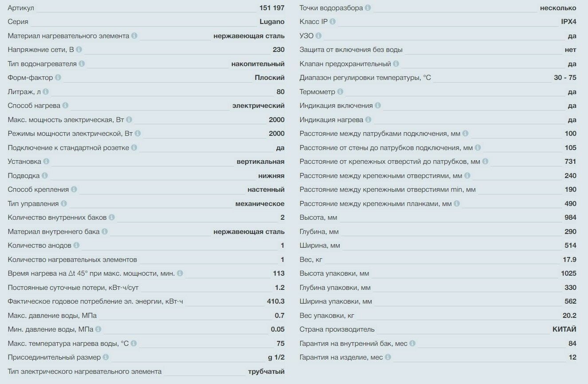Click info icon next to Тип управления
This screenshot has height=384, width=588.
click(64, 203)
